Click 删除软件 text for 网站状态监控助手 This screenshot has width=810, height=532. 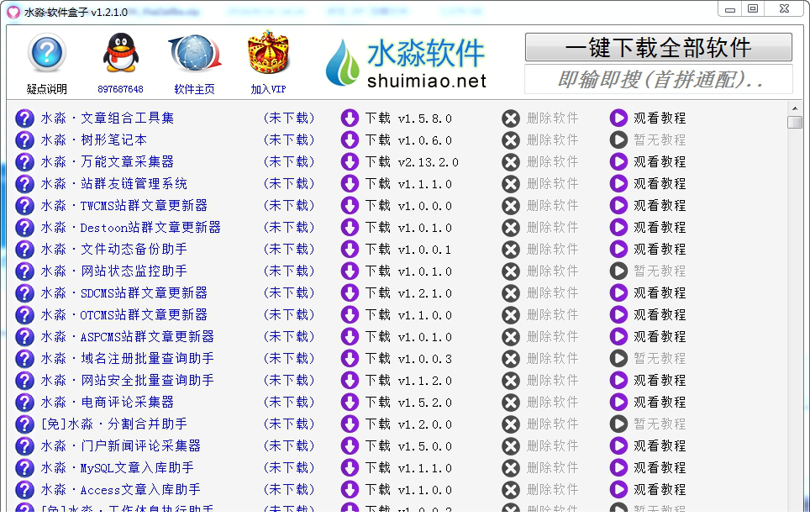(x=552, y=271)
